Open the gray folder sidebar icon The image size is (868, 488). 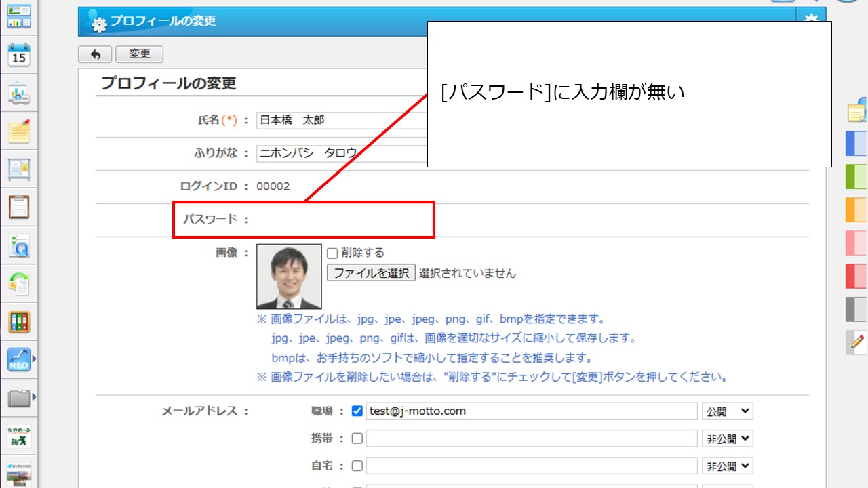click(19, 397)
